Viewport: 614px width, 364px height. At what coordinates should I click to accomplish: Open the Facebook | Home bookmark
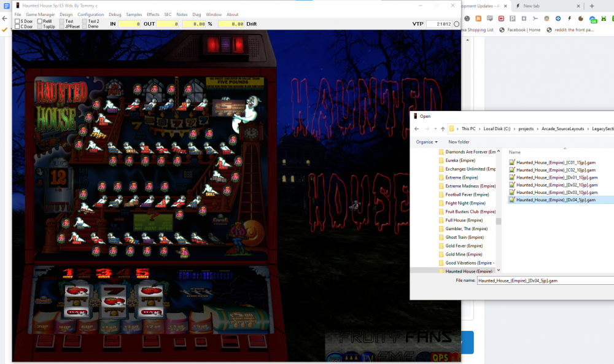[519, 29]
